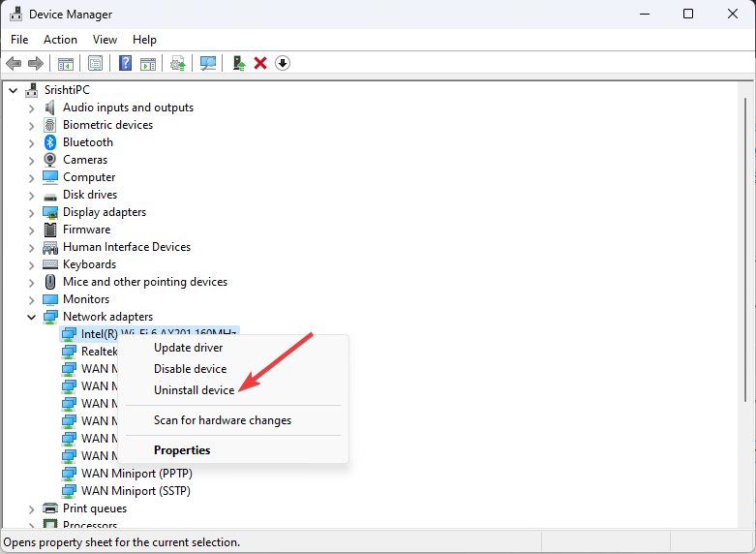Expand the Audio inputs and outputs chevron
The width and height of the screenshot is (756, 554).
31,108
